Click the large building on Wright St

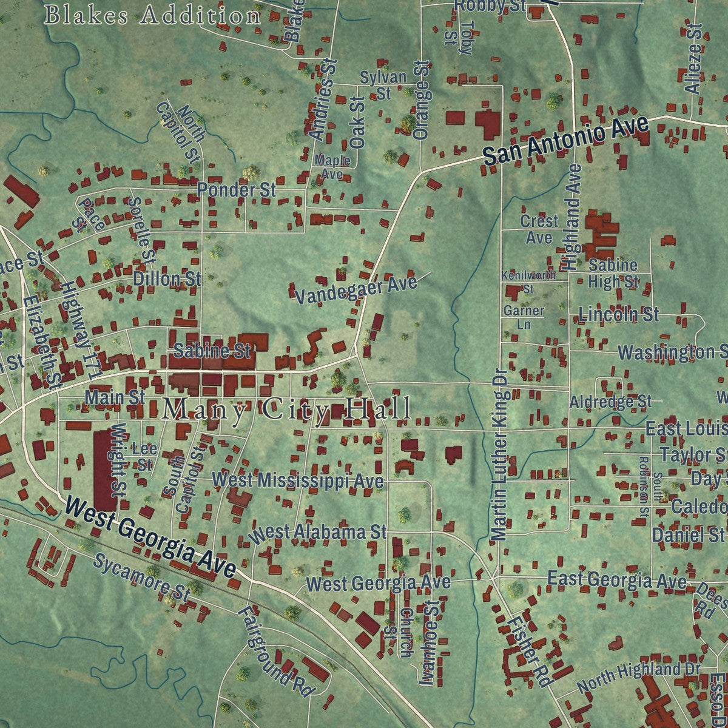click(x=104, y=471)
